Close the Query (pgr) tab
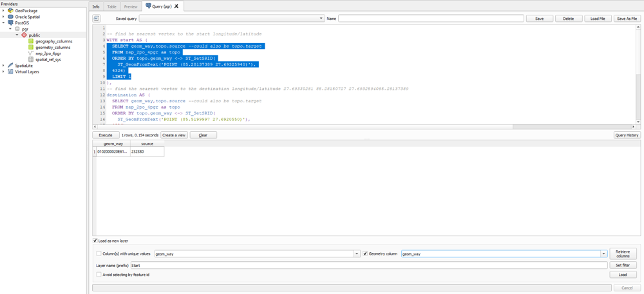The height and width of the screenshot is (294, 644). pos(176,6)
